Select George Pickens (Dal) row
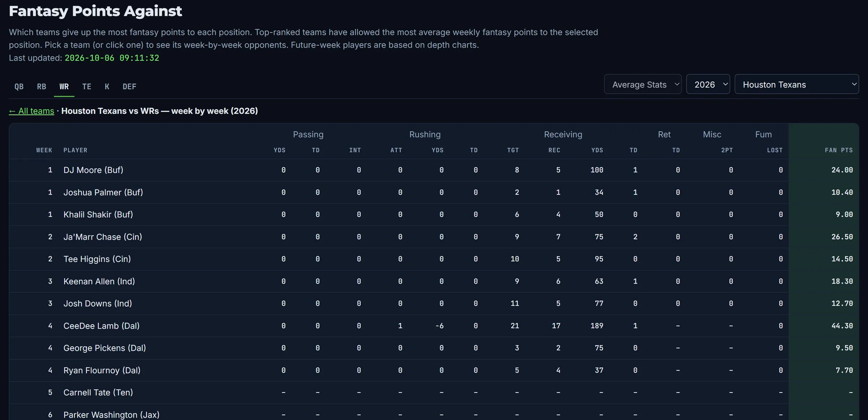 click(x=434, y=348)
